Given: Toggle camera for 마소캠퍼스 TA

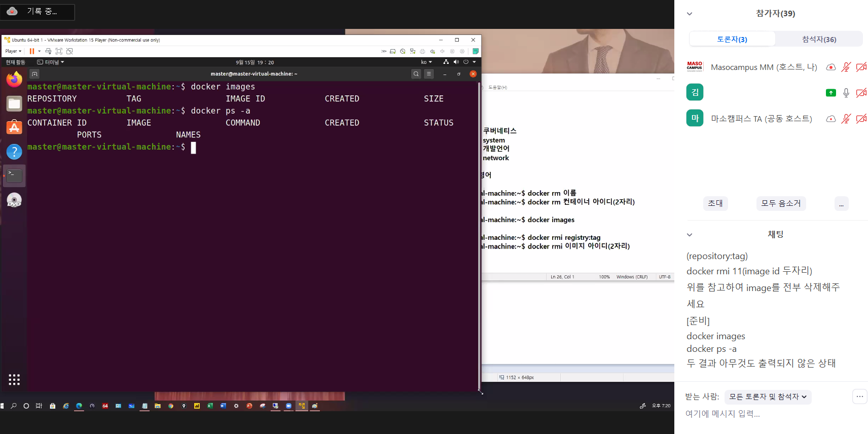Looking at the screenshot, I should 861,119.
